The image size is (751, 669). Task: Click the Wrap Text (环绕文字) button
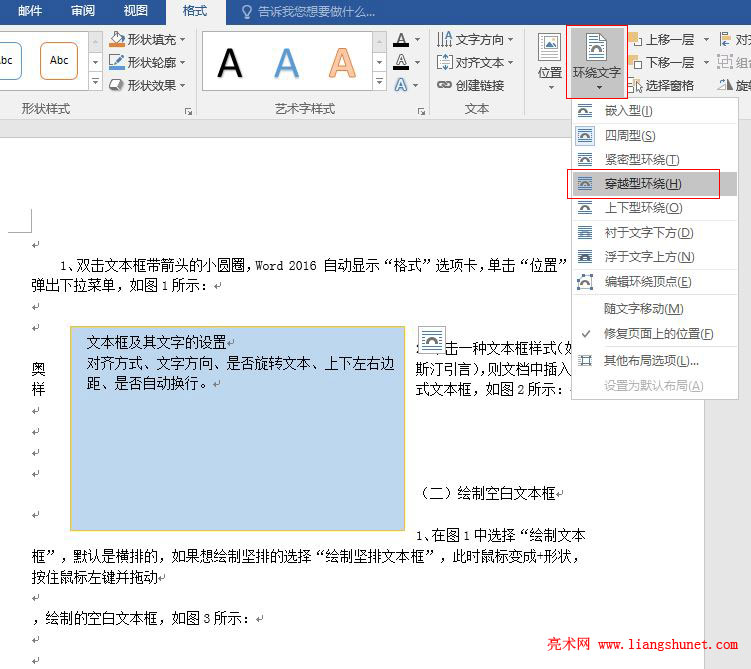tap(597, 62)
